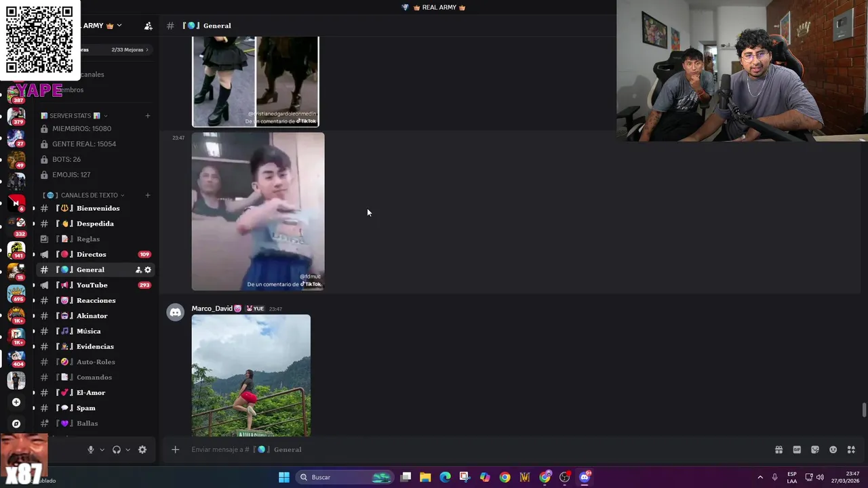Mute the microphone in the user panel

90,449
